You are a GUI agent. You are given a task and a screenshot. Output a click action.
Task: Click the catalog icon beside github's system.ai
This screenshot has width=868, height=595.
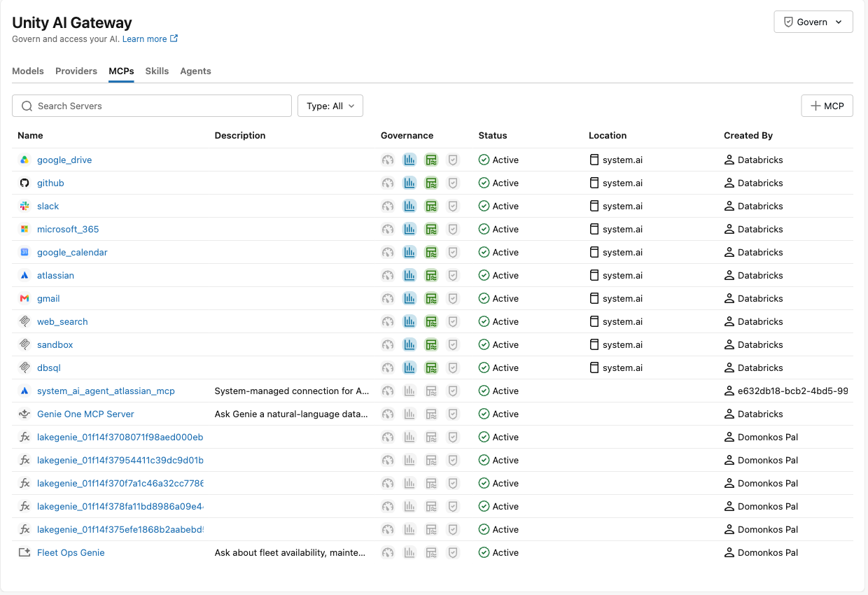tap(594, 183)
